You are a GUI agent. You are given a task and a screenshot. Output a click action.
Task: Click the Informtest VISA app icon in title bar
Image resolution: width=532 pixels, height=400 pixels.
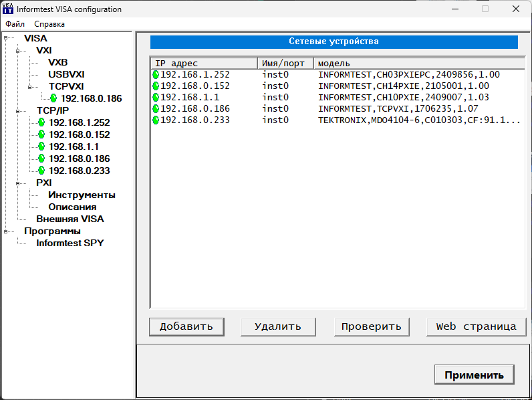click(x=8, y=9)
